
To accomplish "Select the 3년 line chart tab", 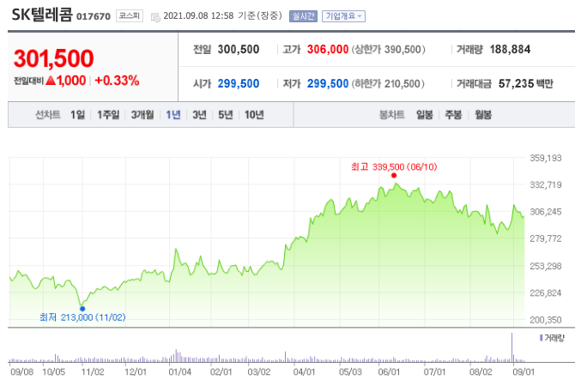I will pos(199,115).
